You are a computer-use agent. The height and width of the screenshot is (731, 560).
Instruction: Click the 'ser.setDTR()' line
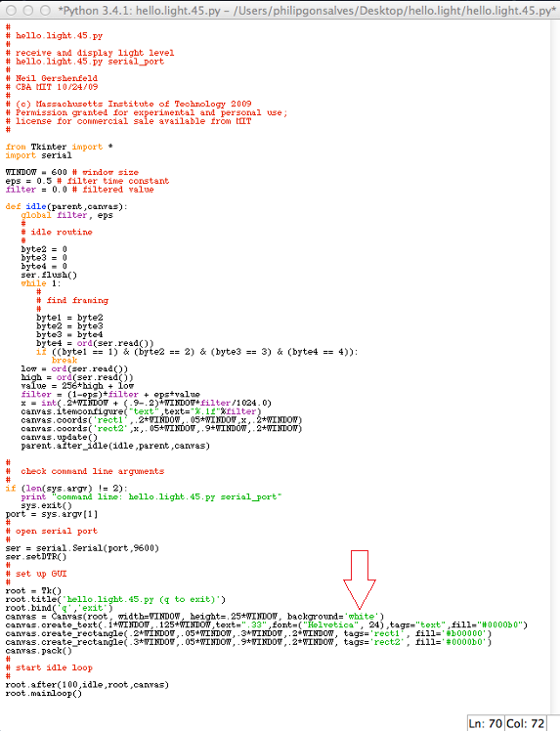coord(36,557)
